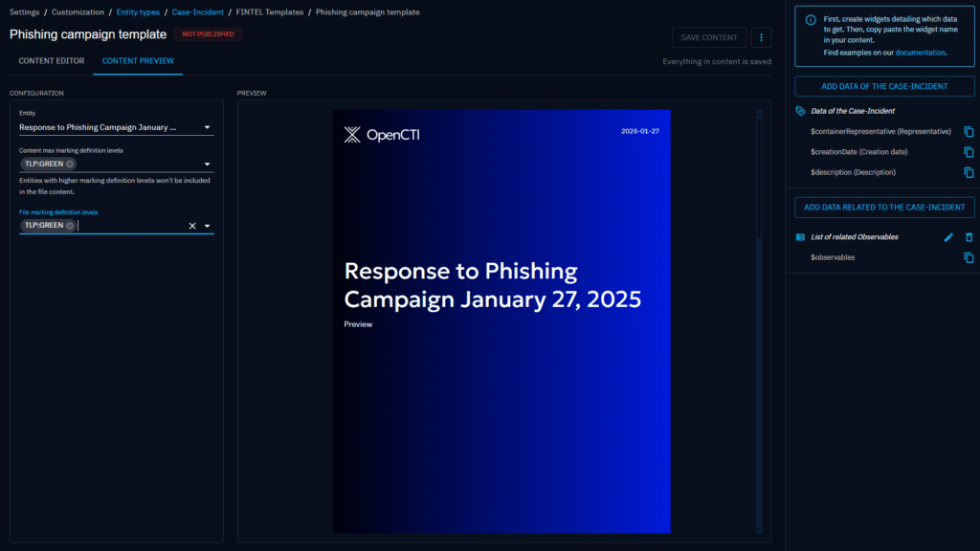Open the documentation link
Screen dimensions: 980x551
[x=920, y=53]
